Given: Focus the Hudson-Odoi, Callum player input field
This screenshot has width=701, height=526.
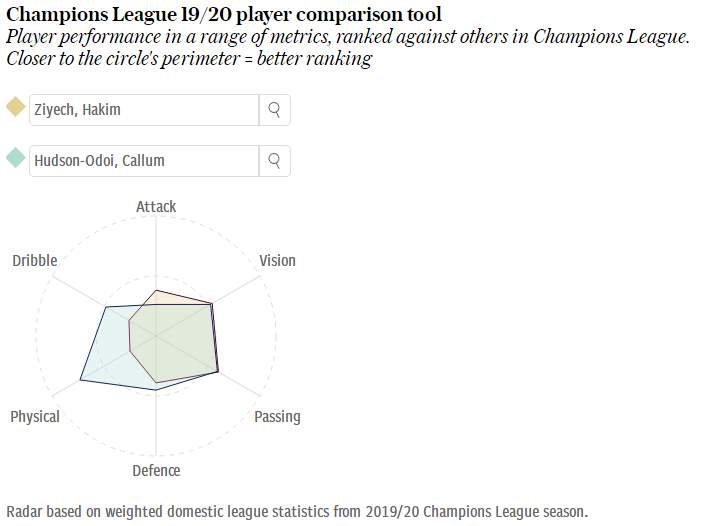Looking at the screenshot, I should click(144, 161).
